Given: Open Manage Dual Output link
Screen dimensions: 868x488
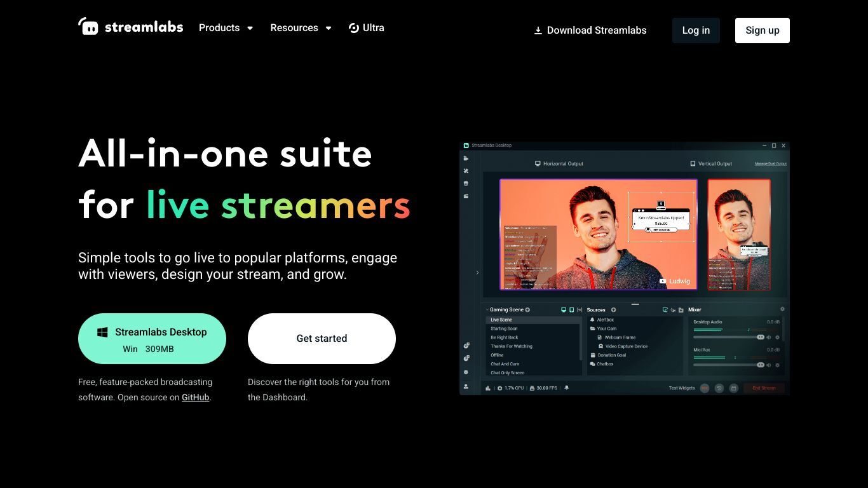Looking at the screenshot, I should point(771,164).
